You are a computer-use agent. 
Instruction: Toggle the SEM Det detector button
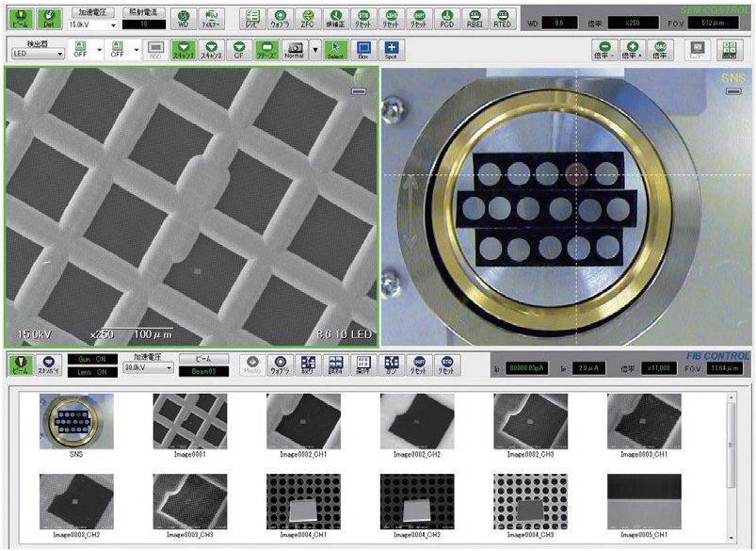(49, 18)
